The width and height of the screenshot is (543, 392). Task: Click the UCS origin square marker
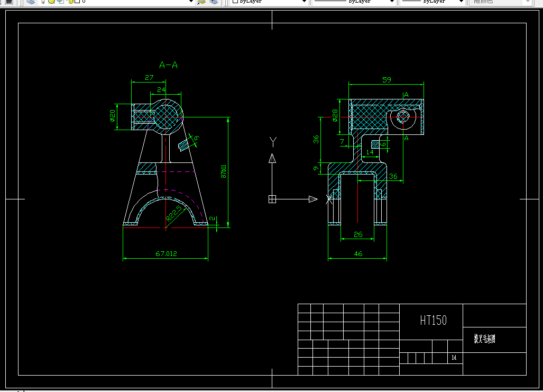[x=272, y=199]
